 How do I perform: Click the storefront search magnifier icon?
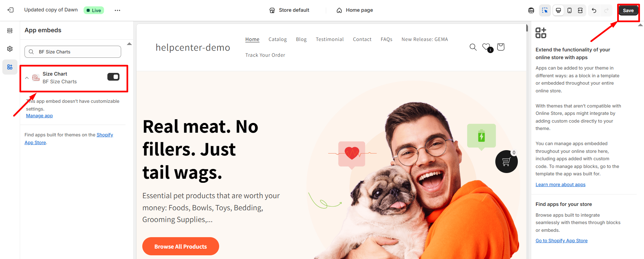pyautogui.click(x=473, y=47)
